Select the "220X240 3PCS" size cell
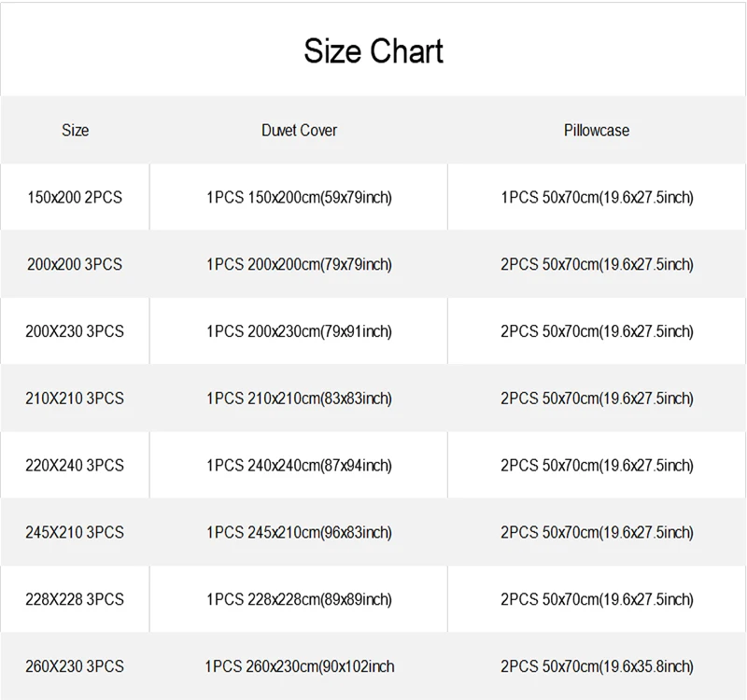The width and height of the screenshot is (747, 700). click(x=75, y=466)
